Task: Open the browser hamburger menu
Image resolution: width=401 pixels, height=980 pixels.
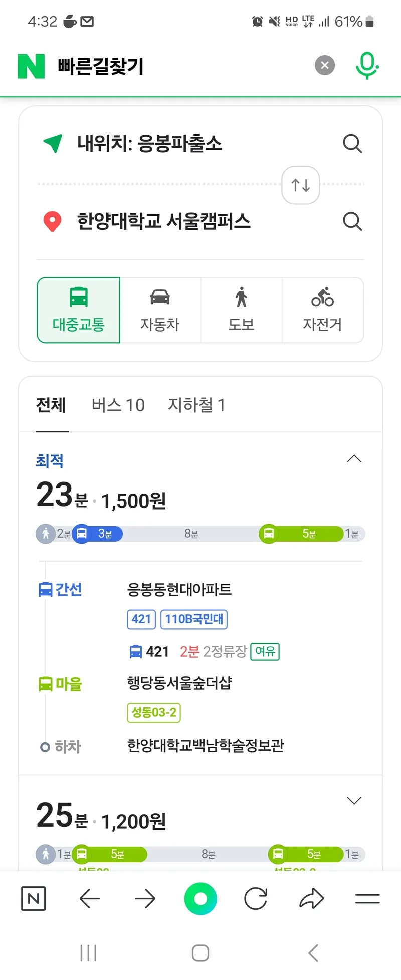Action: pyautogui.click(x=367, y=899)
